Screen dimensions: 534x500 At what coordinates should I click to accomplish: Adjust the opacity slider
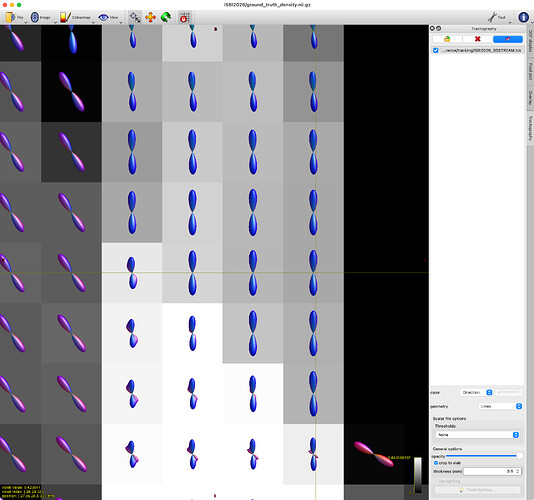pos(484,456)
